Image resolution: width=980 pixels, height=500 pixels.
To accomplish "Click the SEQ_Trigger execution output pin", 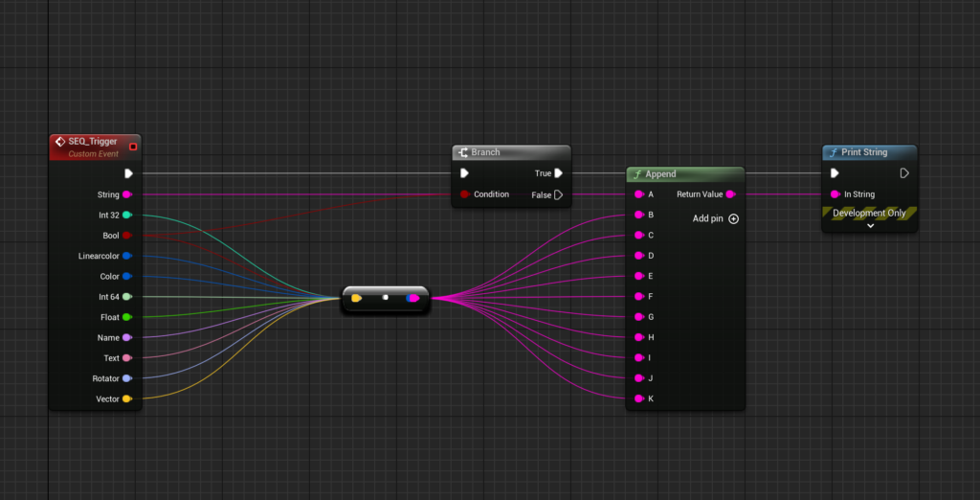I will (128, 173).
